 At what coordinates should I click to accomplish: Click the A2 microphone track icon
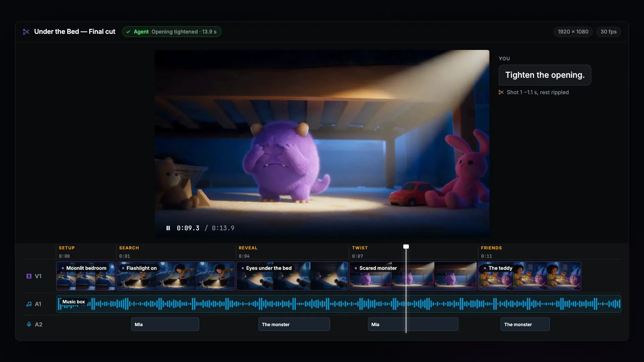pos(29,324)
